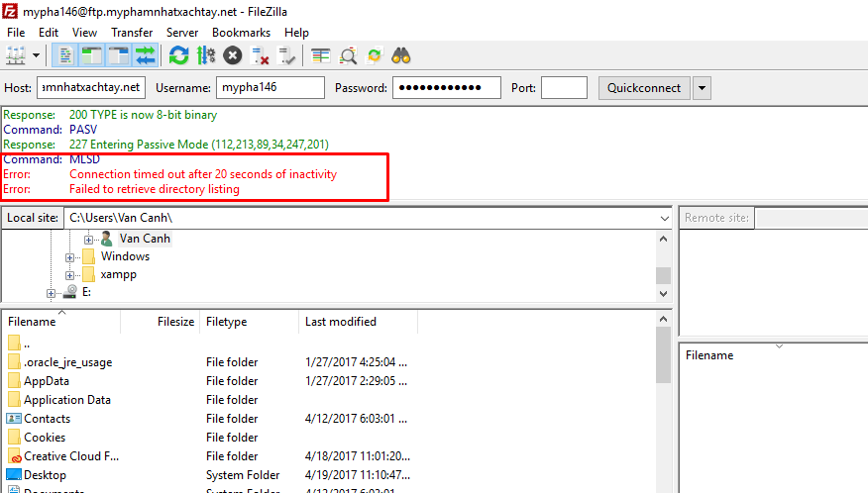Screen dimensions: 868x493
Task: Toggle synchronized browsing
Action: tap(375, 55)
